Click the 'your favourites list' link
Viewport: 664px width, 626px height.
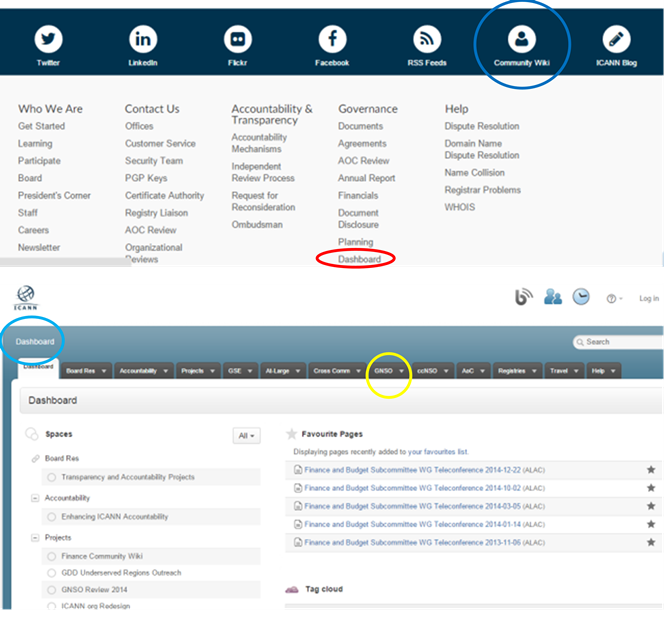(438, 452)
